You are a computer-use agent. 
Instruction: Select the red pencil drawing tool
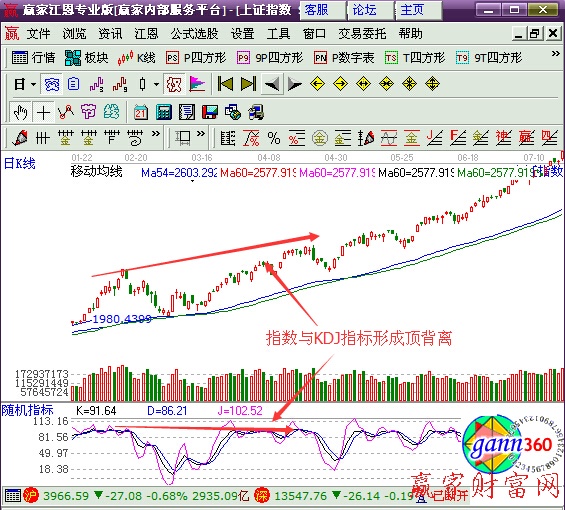[x=20, y=138]
